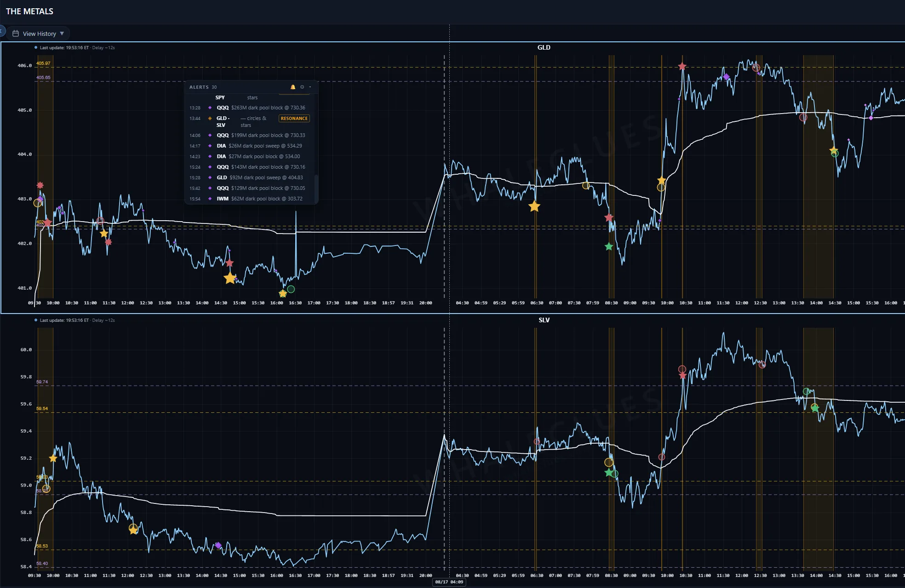905x588 pixels.
Task: Click the red star at GLD's 10:30 peak
Action: point(682,67)
